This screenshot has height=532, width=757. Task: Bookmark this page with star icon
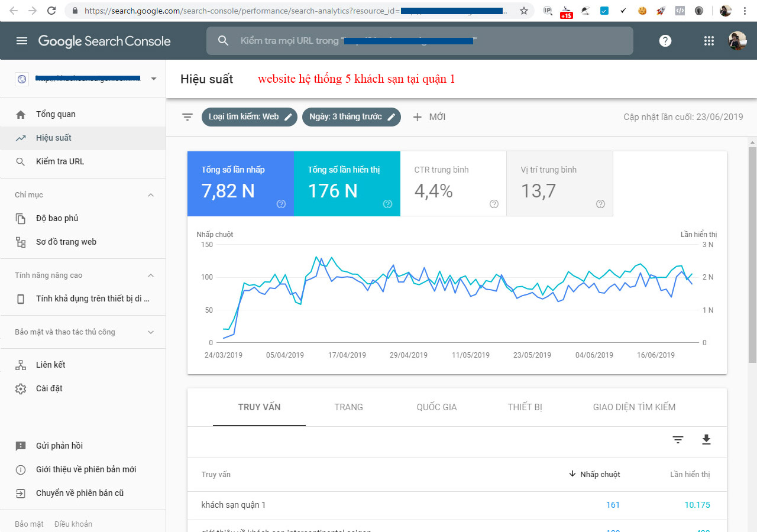tap(523, 11)
